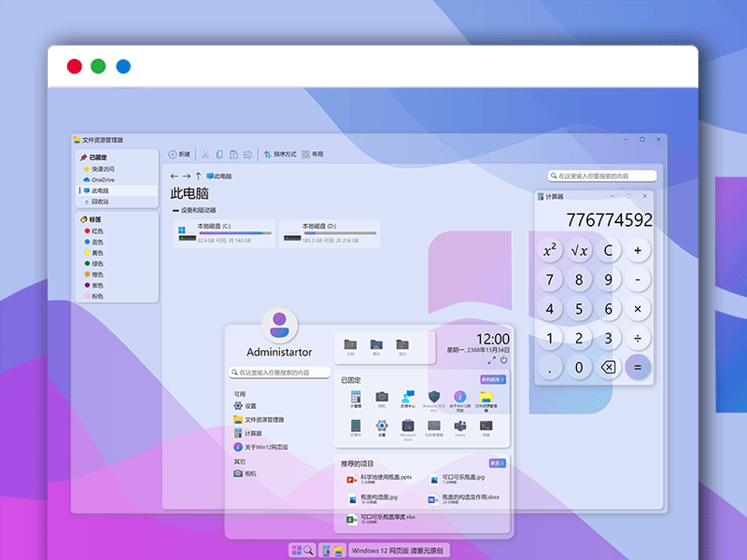The image size is (747, 560).
Task: Open pinned Windows Security shield icon
Action: coord(434,399)
